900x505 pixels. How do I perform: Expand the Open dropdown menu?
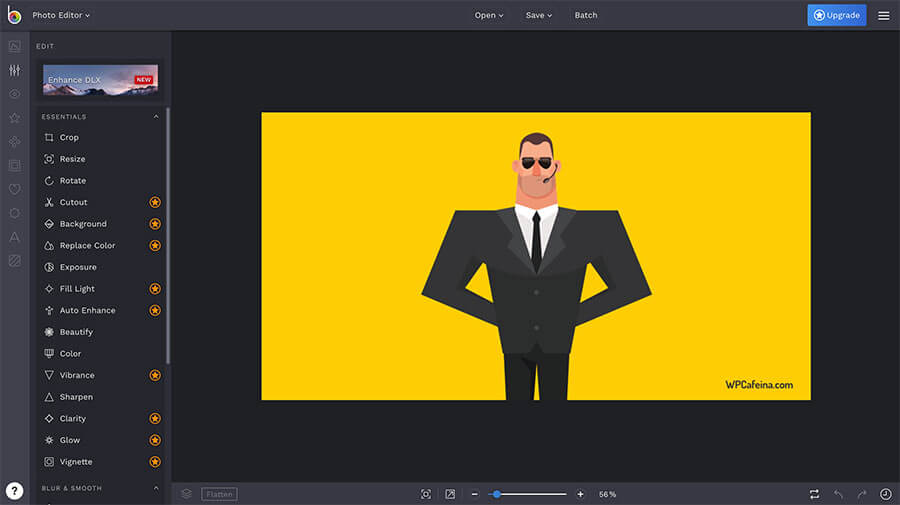(489, 15)
